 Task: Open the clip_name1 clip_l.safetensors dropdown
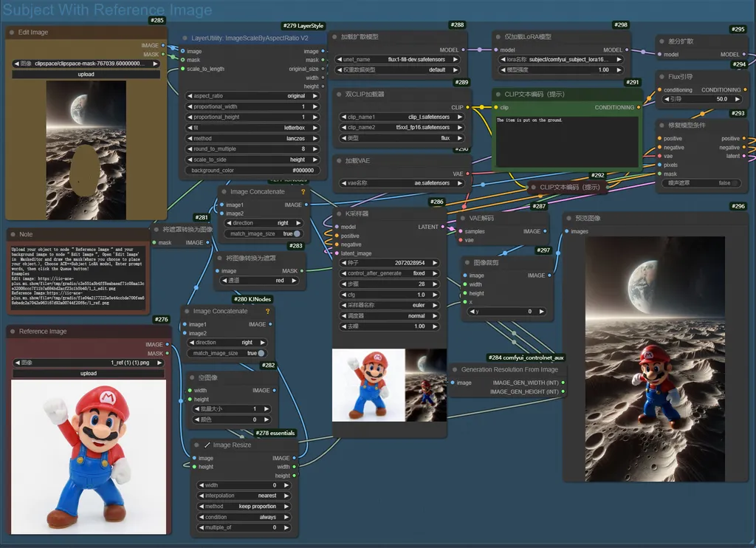coord(402,117)
